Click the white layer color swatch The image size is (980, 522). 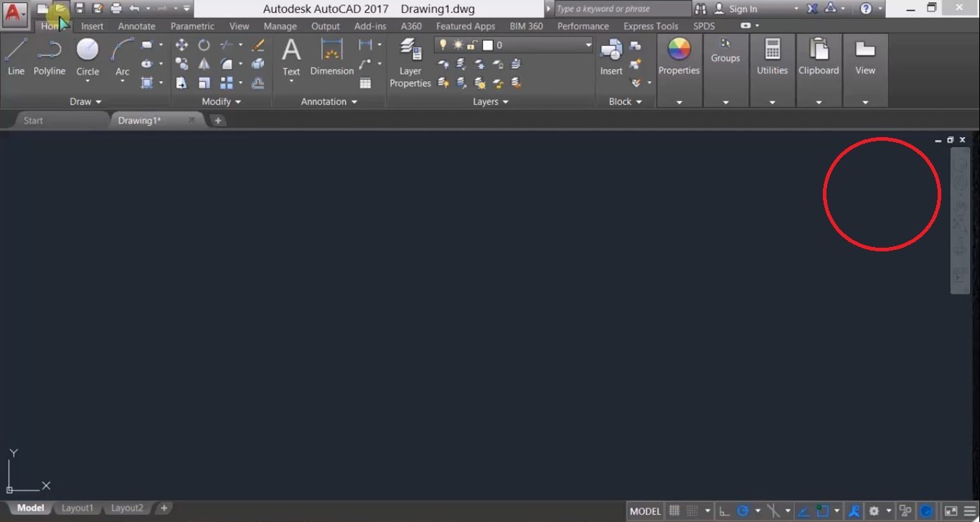pos(488,45)
